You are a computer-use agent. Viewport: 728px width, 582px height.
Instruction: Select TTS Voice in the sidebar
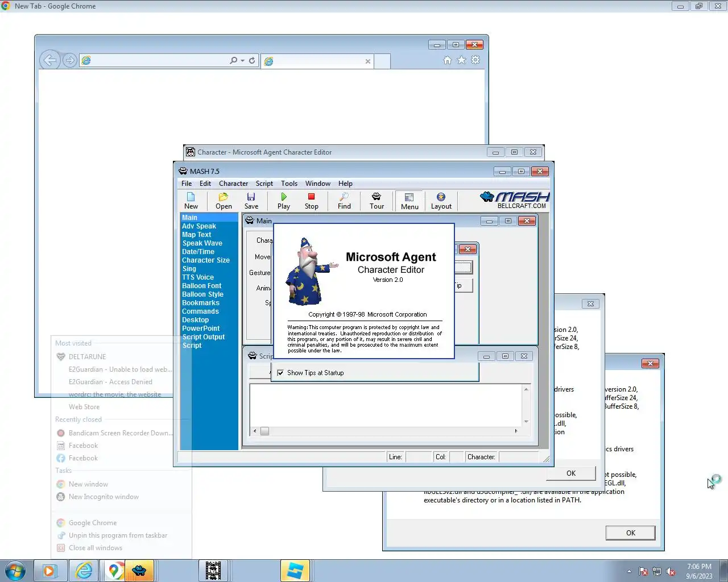[197, 277]
